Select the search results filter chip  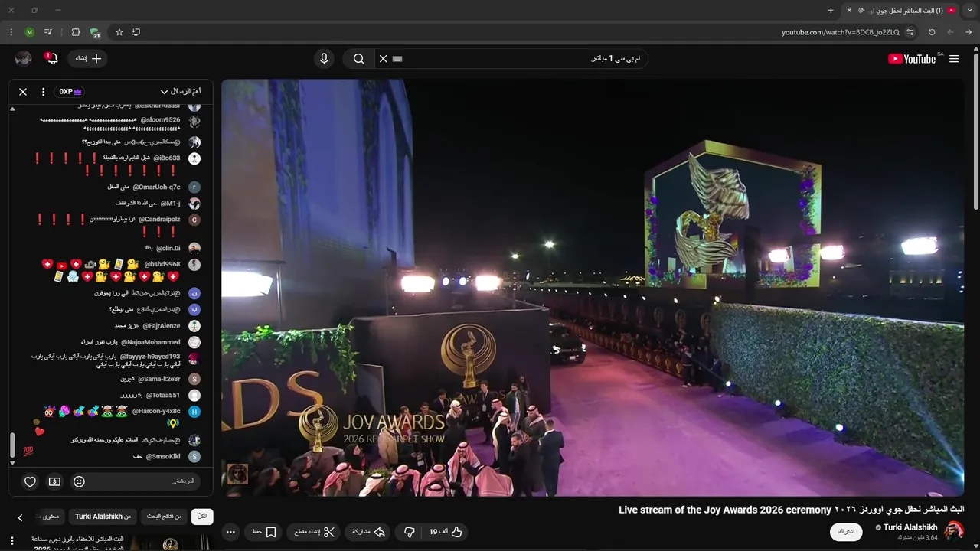165,517
